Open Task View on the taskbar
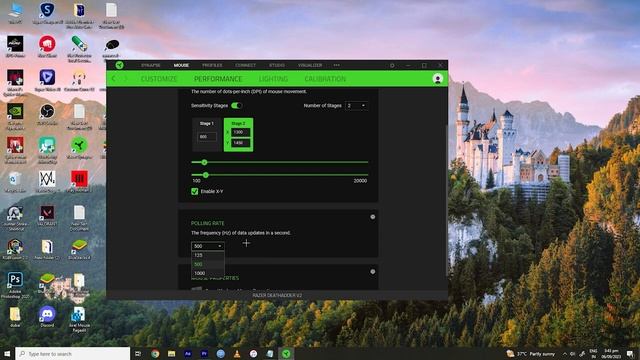Screen dimensions: 640x360 (x=138, y=353)
